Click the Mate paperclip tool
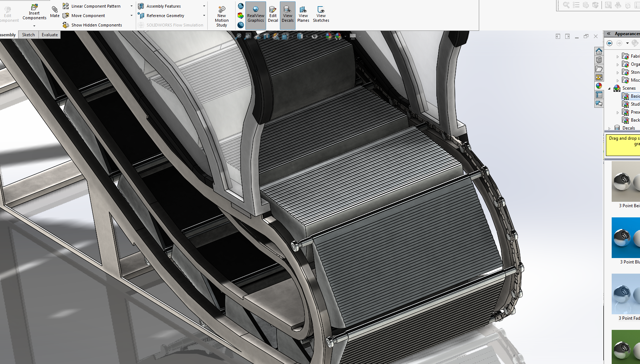The width and height of the screenshot is (640, 364). [x=55, y=12]
